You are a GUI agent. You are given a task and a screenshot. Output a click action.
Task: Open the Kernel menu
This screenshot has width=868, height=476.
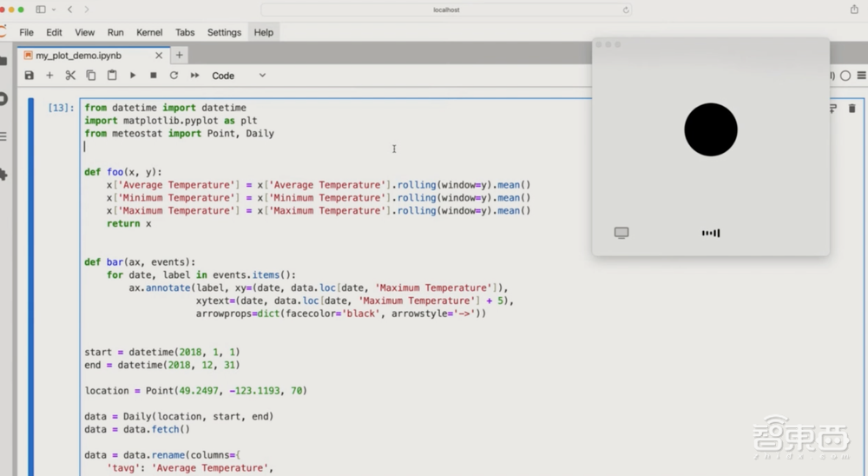[x=149, y=32]
